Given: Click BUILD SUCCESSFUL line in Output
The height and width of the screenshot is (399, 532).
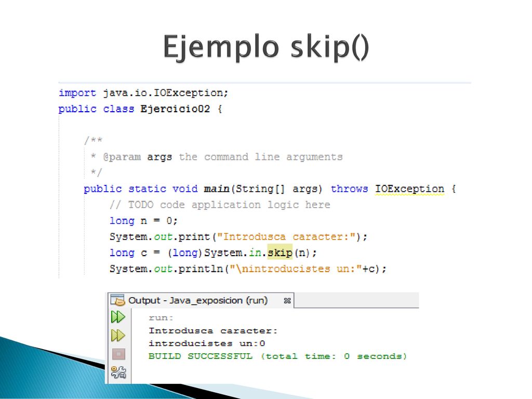Looking at the screenshot, I should click(277, 356).
